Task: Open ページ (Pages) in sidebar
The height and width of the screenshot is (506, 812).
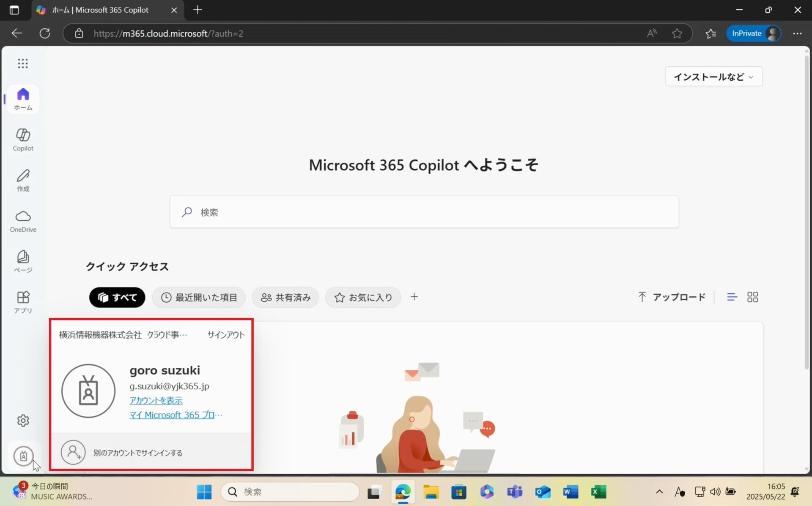Action: coord(23,261)
